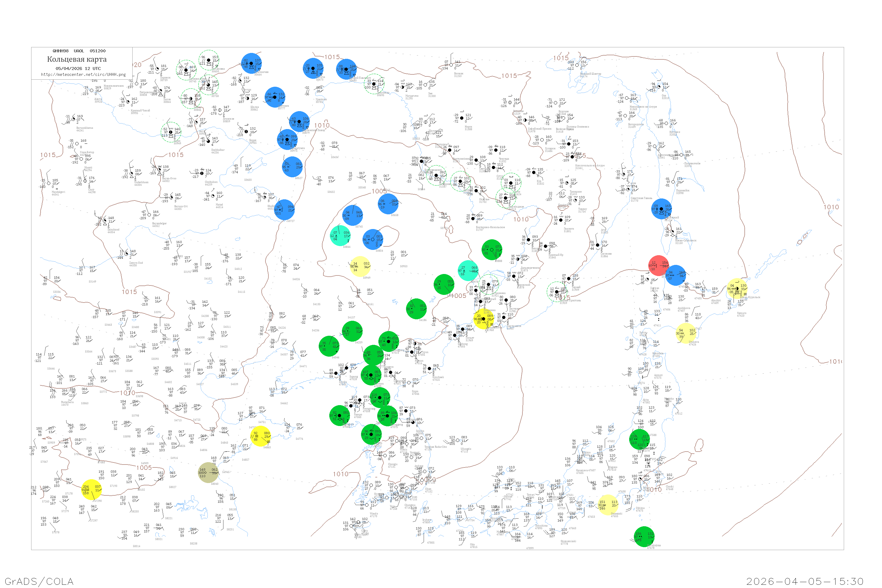Click the yellow fog marker near station 57290
Viewport: 882px width, 588px height.
pos(91,490)
